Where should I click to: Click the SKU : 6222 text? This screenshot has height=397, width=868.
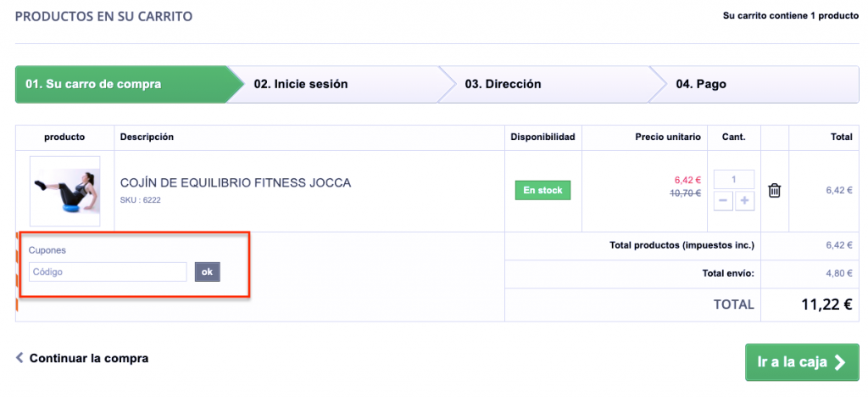(x=140, y=200)
